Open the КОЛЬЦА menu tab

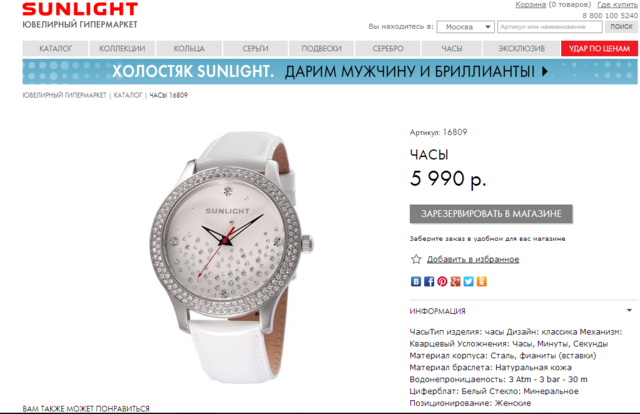point(189,49)
